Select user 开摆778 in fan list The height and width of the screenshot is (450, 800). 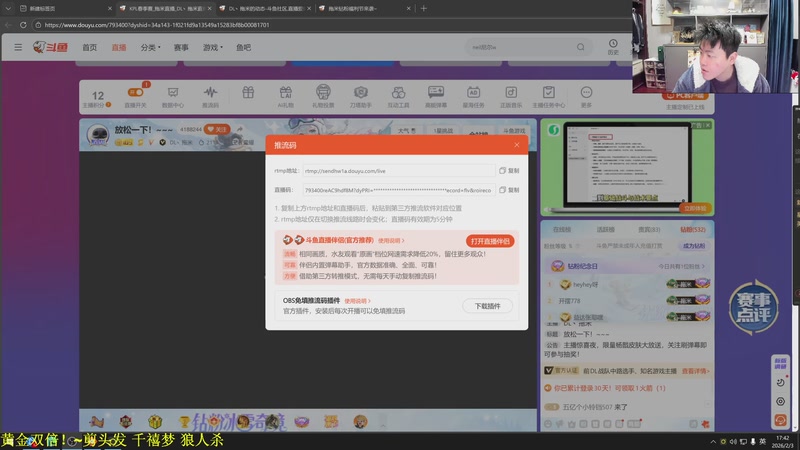tap(569, 301)
